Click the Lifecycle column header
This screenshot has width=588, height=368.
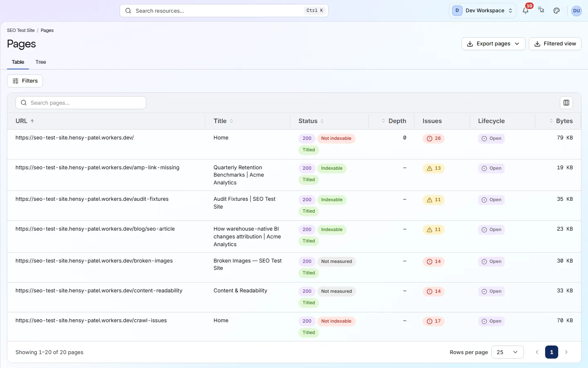pyautogui.click(x=491, y=121)
